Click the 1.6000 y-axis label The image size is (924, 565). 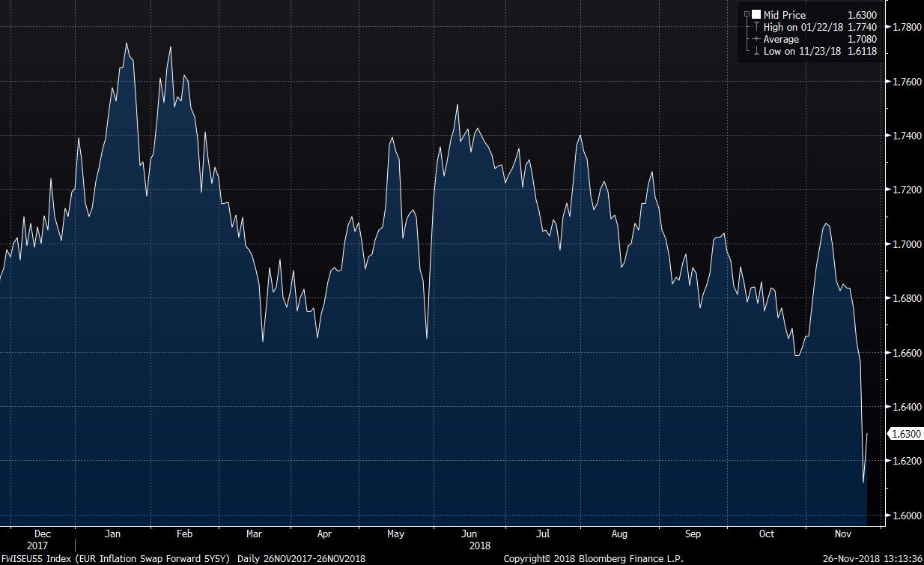(907, 516)
